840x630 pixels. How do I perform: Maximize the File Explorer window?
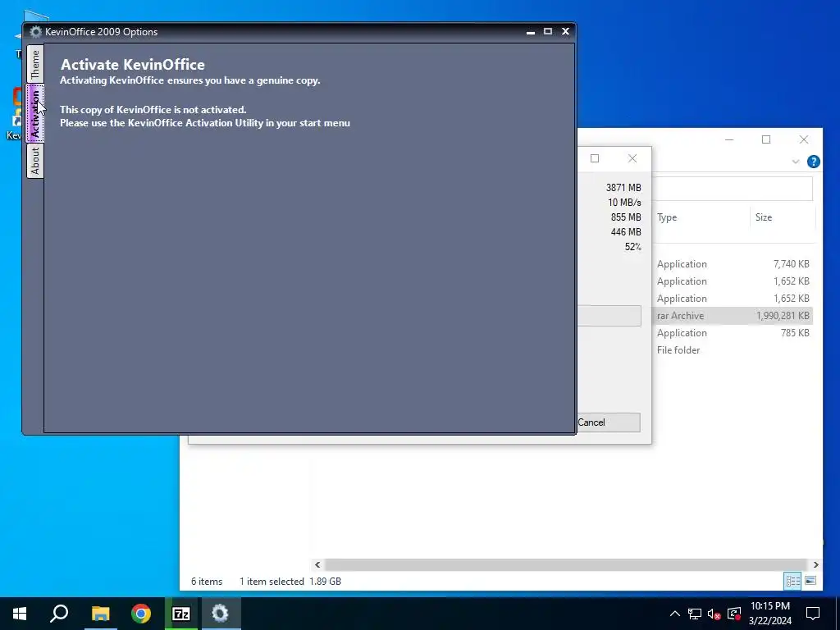coord(766,139)
